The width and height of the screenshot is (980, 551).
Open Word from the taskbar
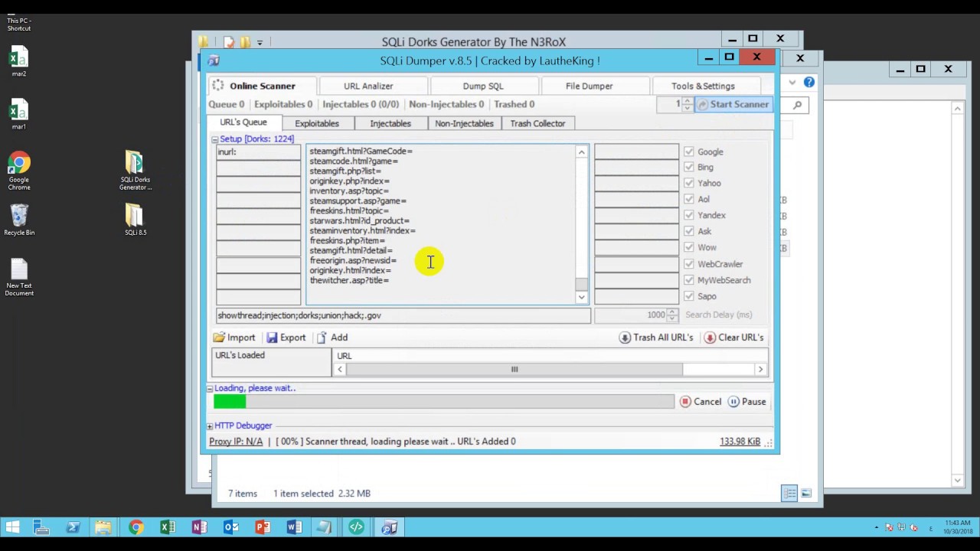293,527
